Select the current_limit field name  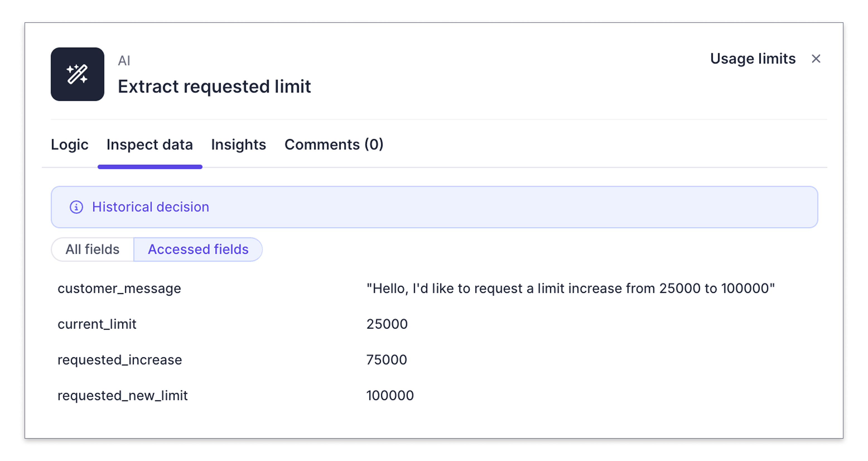point(97,325)
